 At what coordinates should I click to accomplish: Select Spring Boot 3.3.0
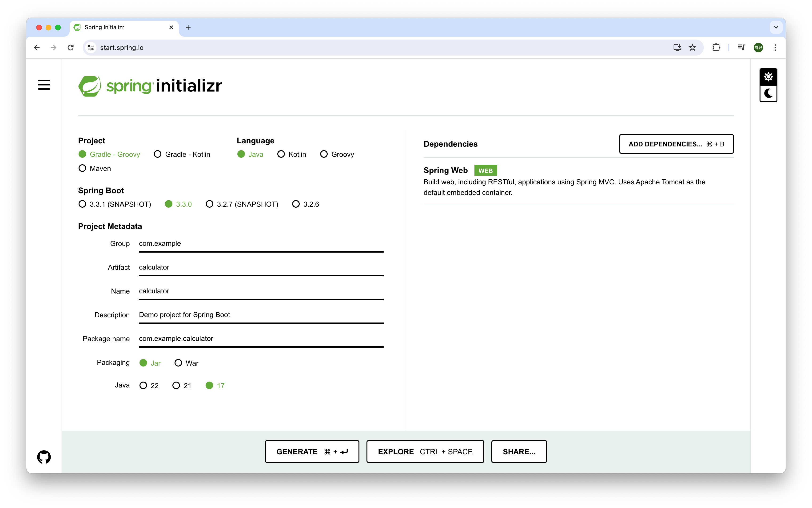(178, 204)
